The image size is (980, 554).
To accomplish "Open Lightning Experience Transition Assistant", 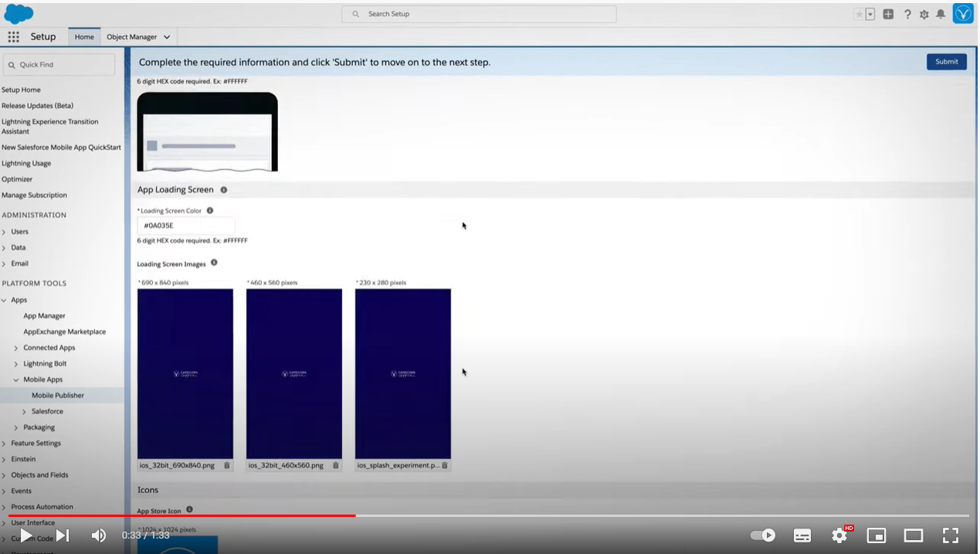I will [x=50, y=127].
